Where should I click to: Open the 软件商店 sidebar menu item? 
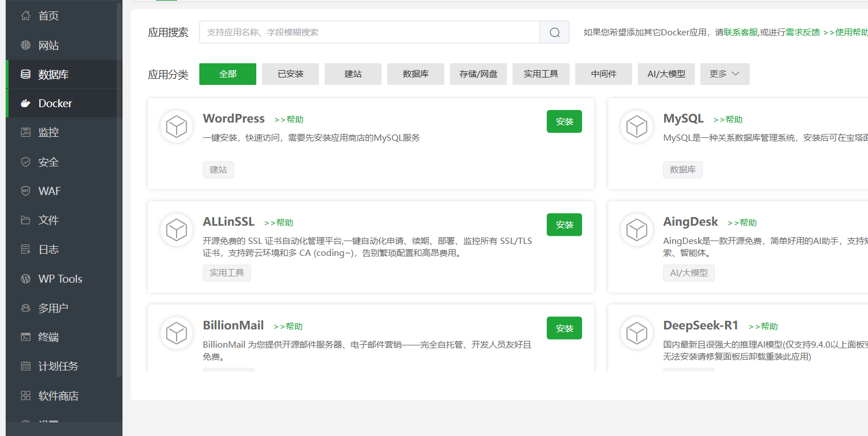click(64, 396)
